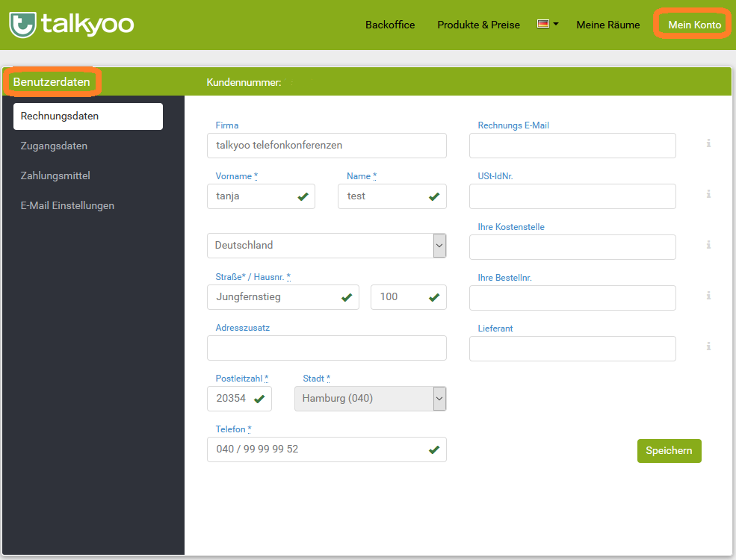Select Rechnungsdaten in the sidebar
Viewport: 736px width, 560px height.
coord(88,116)
